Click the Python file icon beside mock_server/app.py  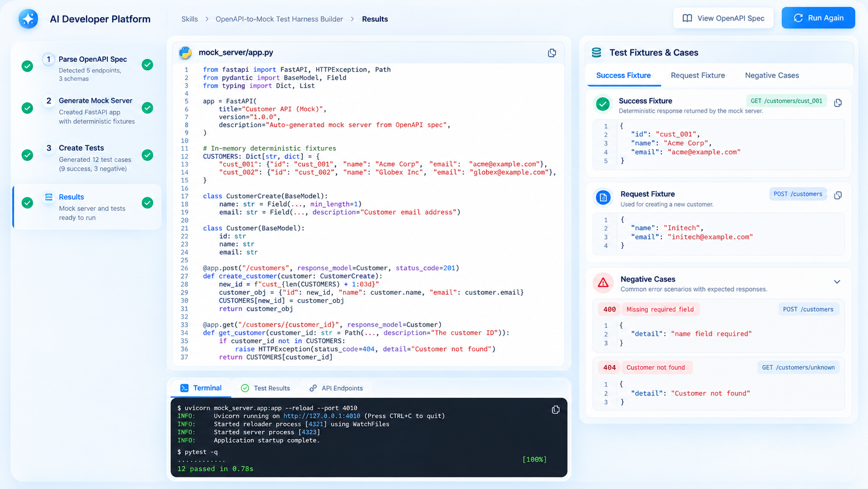[x=185, y=52]
